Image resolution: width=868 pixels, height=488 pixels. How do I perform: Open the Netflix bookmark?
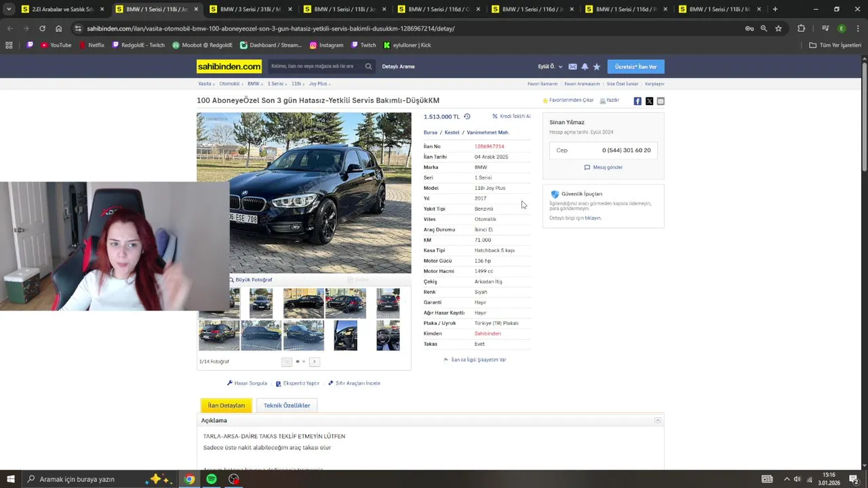point(92,45)
